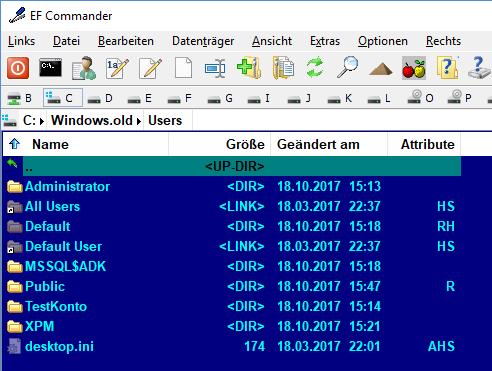Switch to drive L
492x371 pixels.
(379, 98)
